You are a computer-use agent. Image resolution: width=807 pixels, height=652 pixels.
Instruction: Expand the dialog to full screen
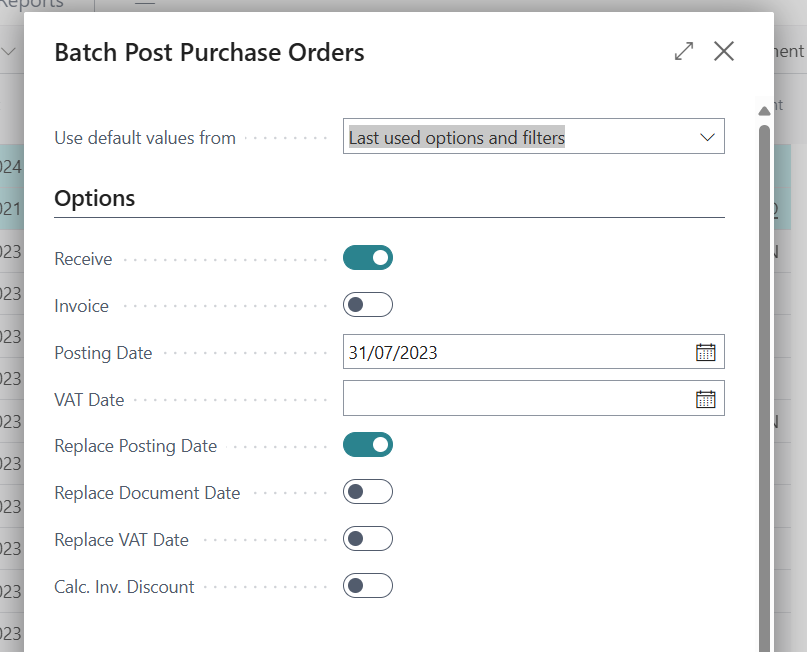point(684,51)
